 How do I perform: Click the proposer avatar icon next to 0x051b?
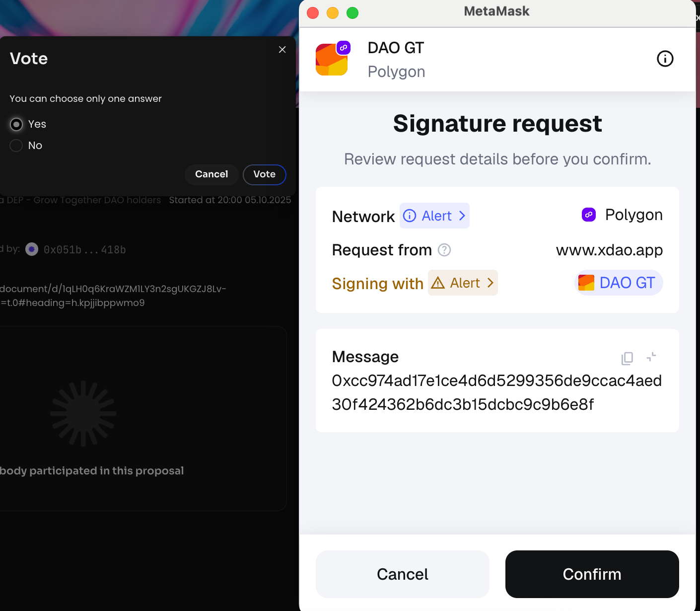pyautogui.click(x=32, y=249)
